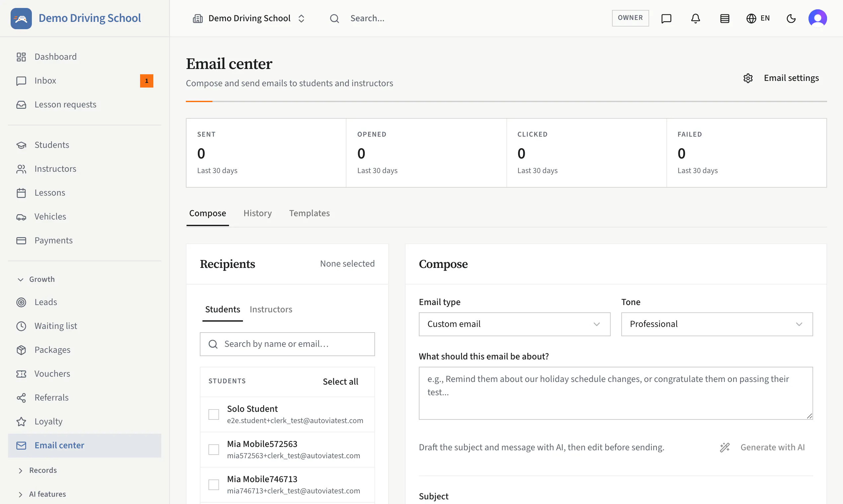The image size is (843, 504).
Task: Check the Mia Mobile572563 recipient checkbox
Action: pyautogui.click(x=213, y=450)
